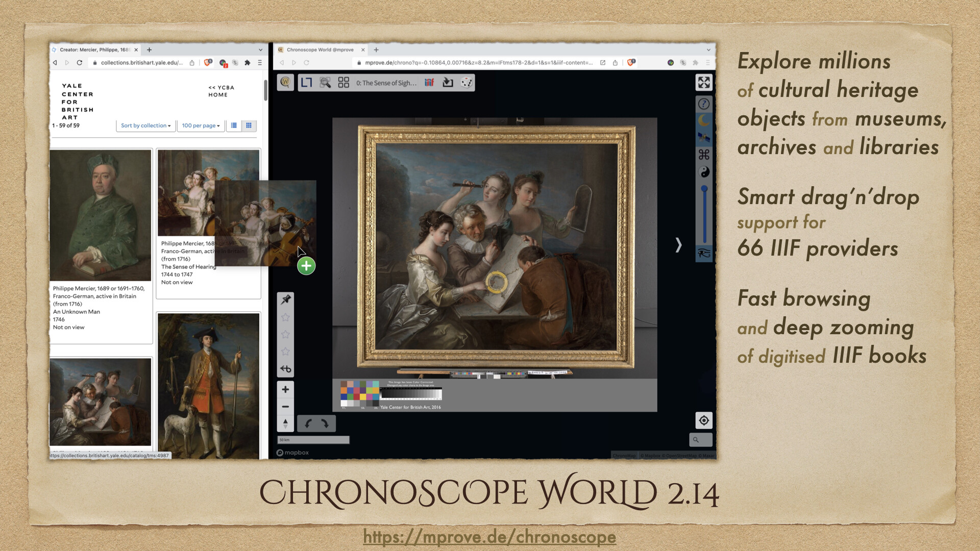The height and width of the screenshot is (551, 980).
Task: Open new tab in Chronoscope browser window
Action: pyautogui.click(x=376, y=49)
